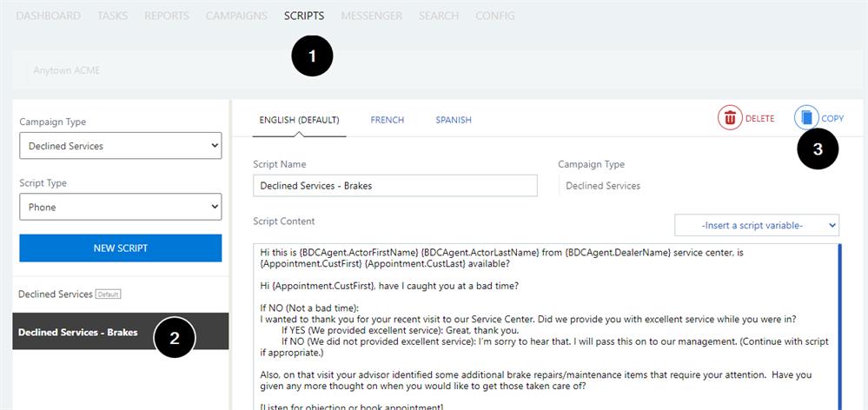
Task: Click the red trash Delete icon
Action: (730, 118)
